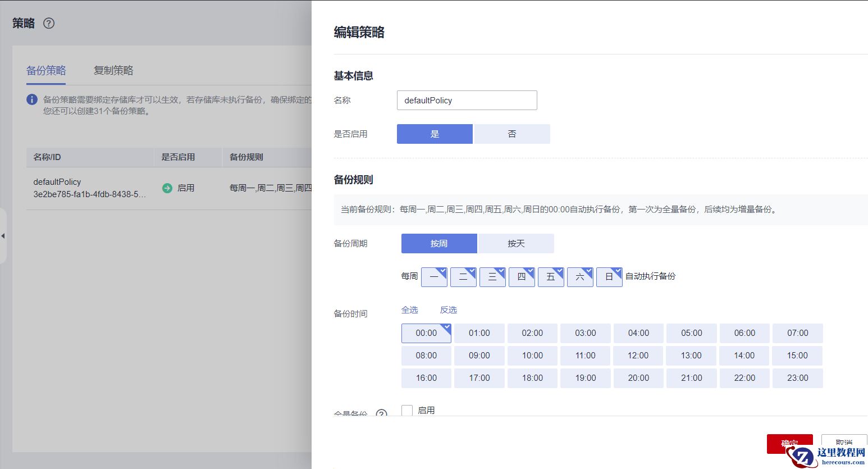Open the 备份策略 tab
Image resolution: width=868 pixels, height=469 pixels.
click(x=46, y=70)
